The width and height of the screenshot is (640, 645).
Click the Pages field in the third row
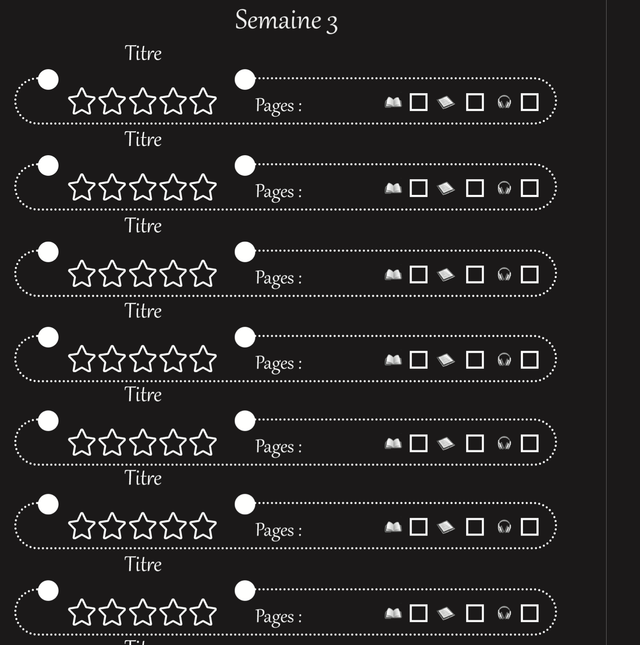click(x=278, y=277)
